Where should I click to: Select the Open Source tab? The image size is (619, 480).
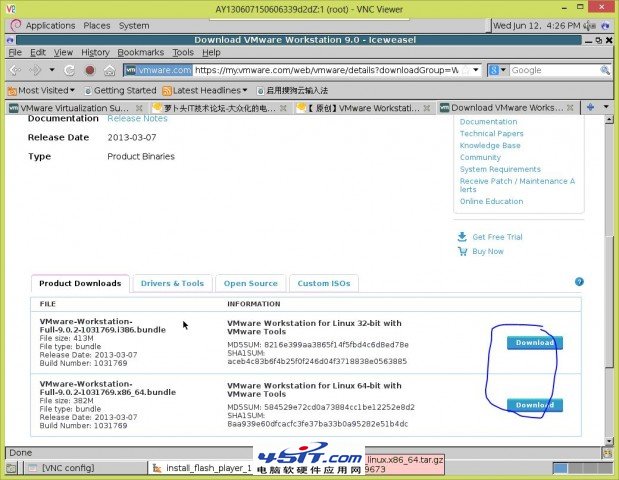251,283
